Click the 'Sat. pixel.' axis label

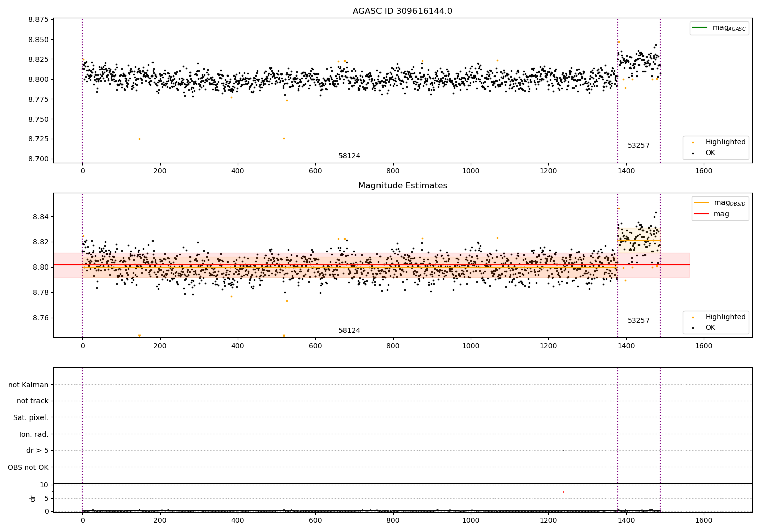(x=31, y=417)
